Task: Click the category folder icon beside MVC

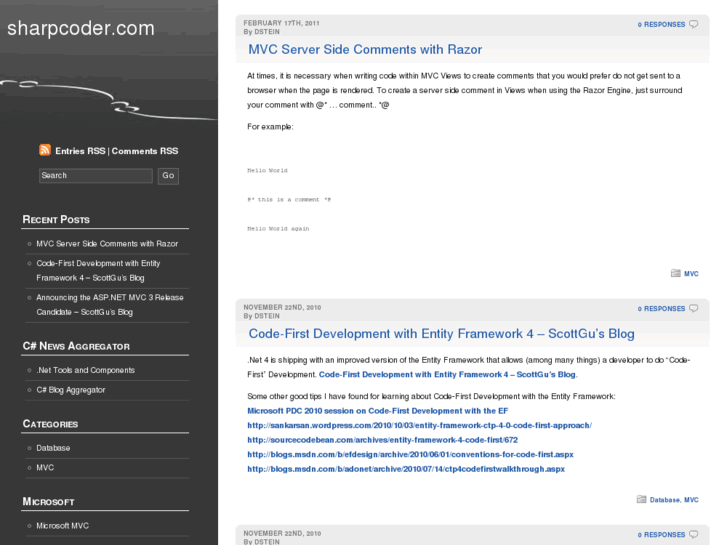Action: tap(676, 273)
